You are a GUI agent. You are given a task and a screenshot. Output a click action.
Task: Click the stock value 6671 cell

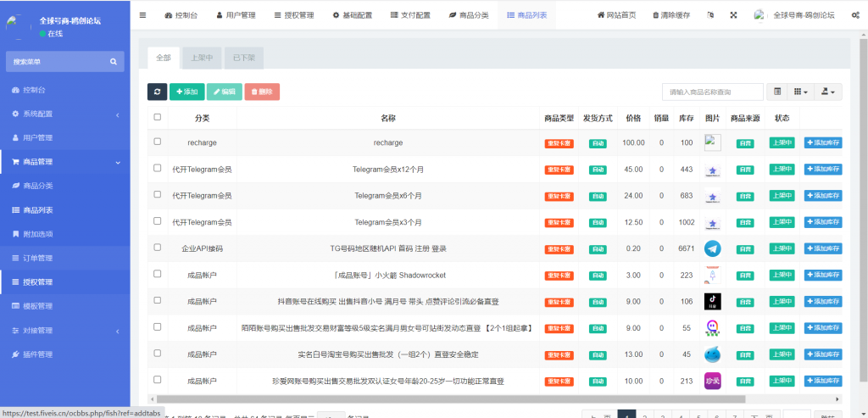[687, 248]
